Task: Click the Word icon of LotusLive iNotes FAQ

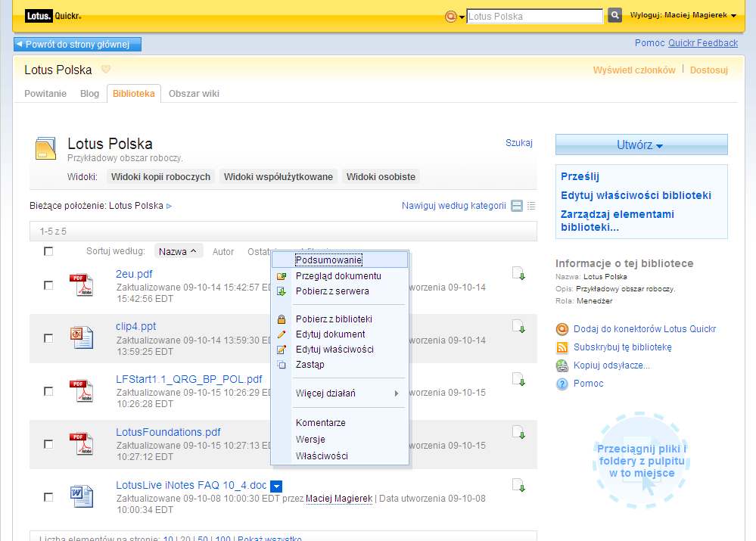Action: coord(82,496)
